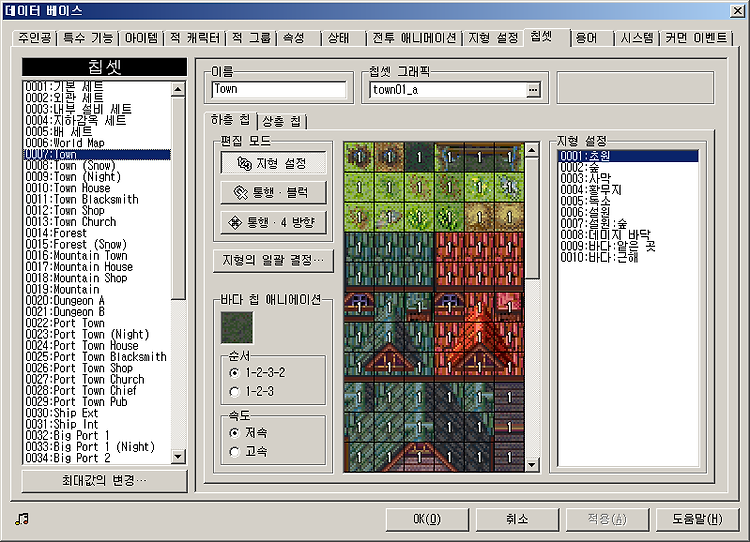Click the 취소 cancel button
The height and width of the screenshot is (542, 750).
coord(517,519)
